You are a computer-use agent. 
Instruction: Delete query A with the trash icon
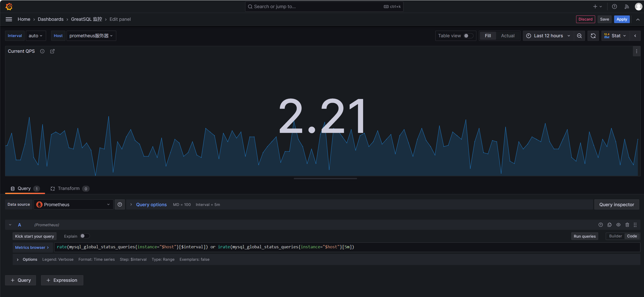[627, 225]
